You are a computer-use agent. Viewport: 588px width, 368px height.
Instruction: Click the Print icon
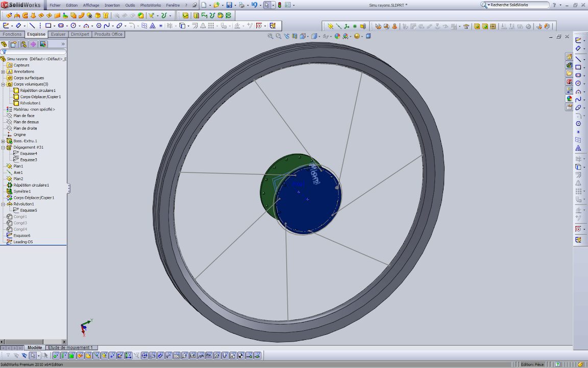click(x=241, y=5)
